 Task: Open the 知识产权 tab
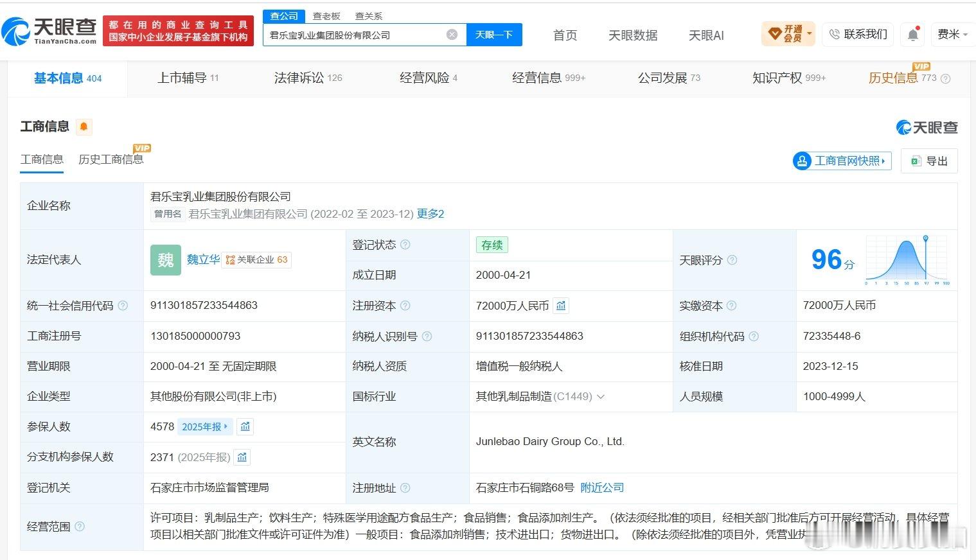click(x=789, y=78)
